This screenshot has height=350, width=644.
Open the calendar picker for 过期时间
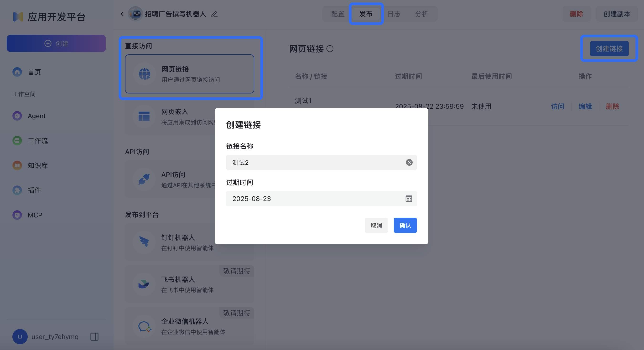coord(409,199)
